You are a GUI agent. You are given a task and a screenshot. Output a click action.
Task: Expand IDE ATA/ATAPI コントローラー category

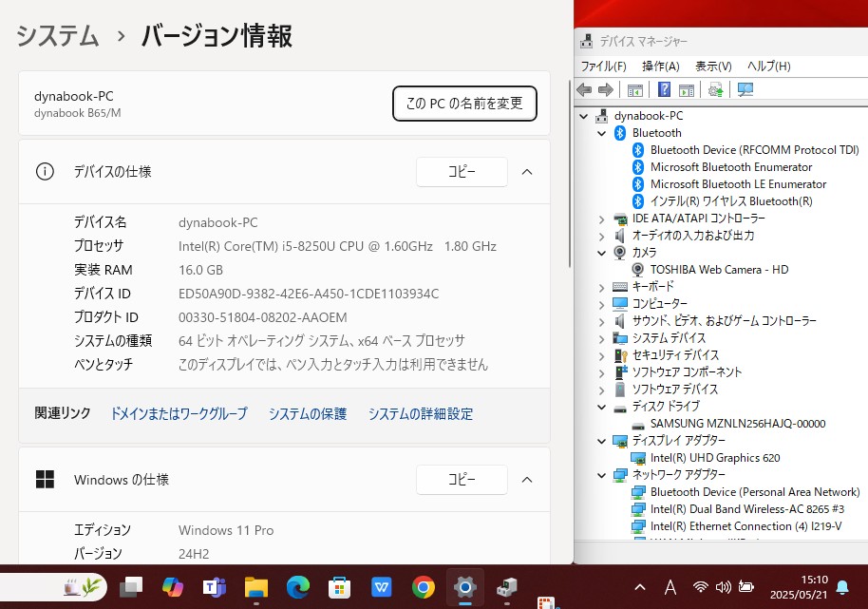point(602,219)
